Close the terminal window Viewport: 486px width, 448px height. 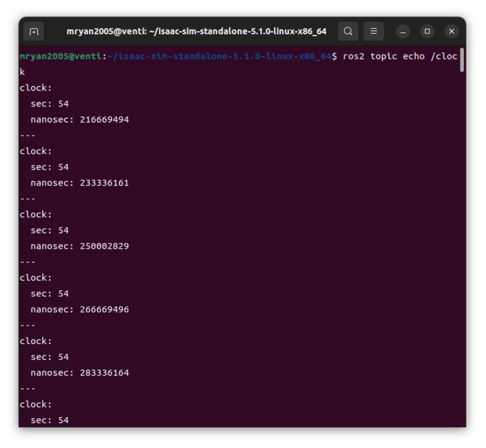(451, 31)
